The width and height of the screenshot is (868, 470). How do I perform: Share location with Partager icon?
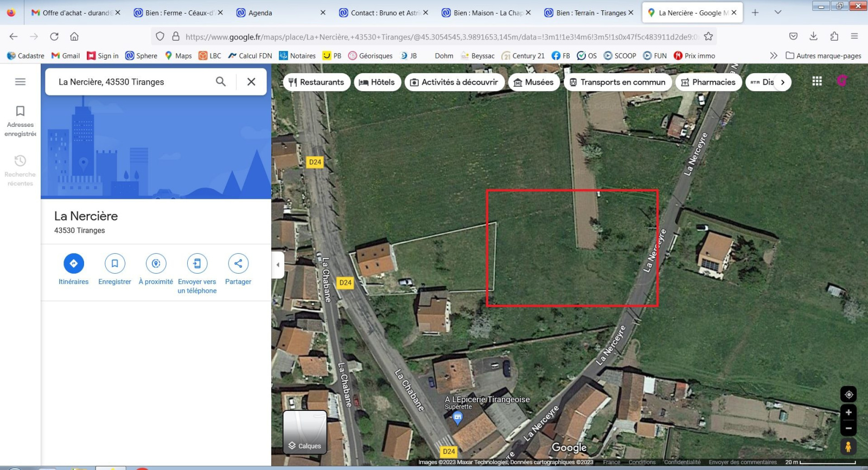coord(238,263)
